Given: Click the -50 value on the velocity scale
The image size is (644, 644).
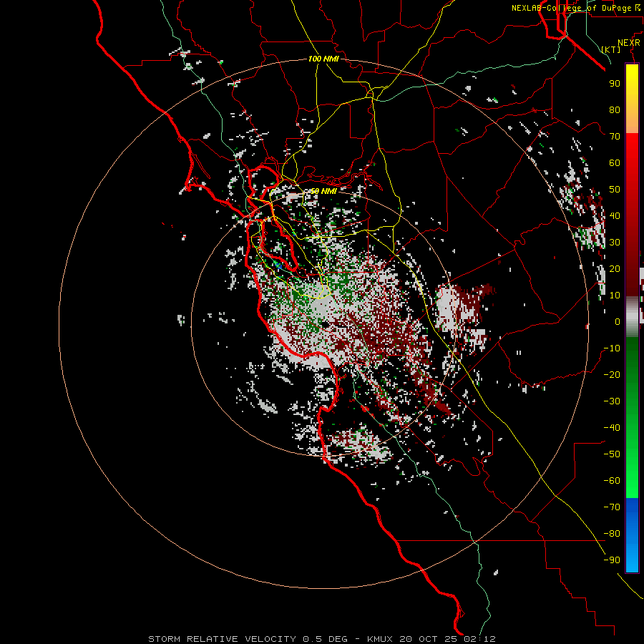Looking at the screenshot, I should [x=612, y=454].
